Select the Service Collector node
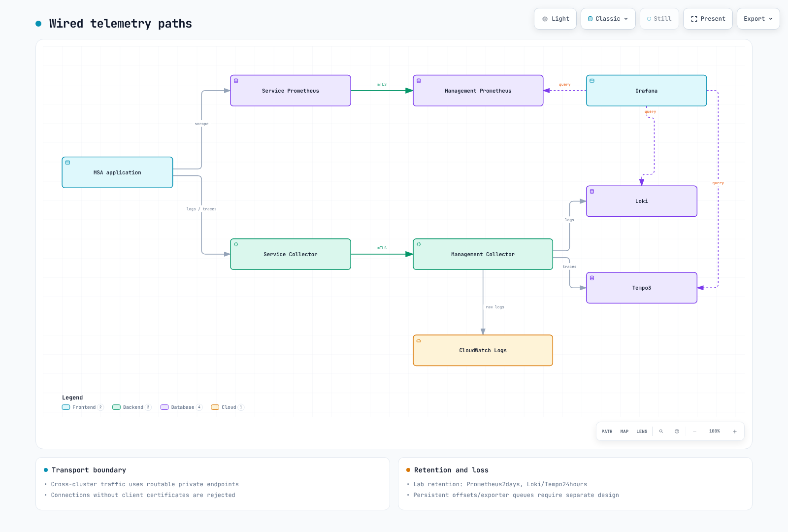Viewport: 788px width, 532px height. (x=291, y=254)
